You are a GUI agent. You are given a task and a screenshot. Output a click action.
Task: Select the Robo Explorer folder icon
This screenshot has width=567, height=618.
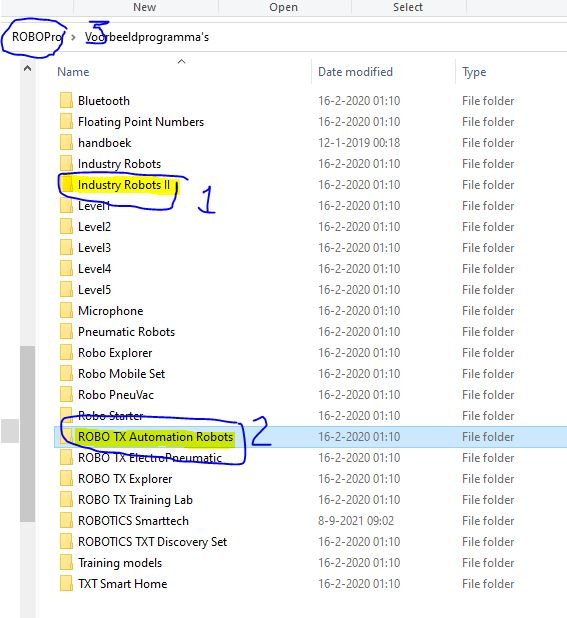(x=66, y=353)
